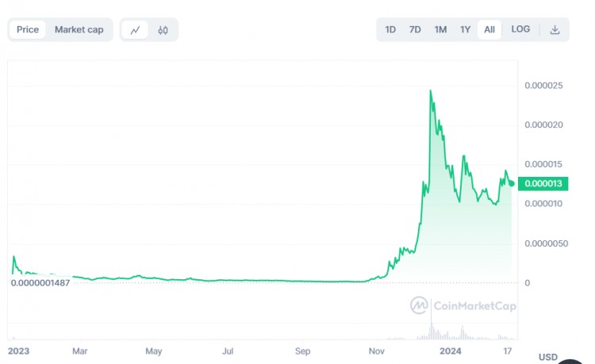This screenshot has height=364, width=595.
Task: Click the 0.0000001487 starting price label
Action: tap(41, 282)
